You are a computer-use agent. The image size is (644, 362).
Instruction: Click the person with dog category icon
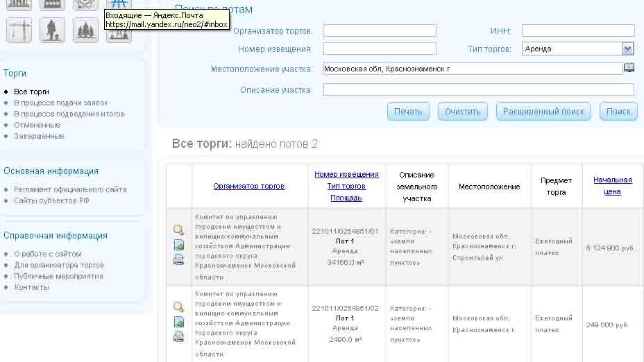coord(52,30)
